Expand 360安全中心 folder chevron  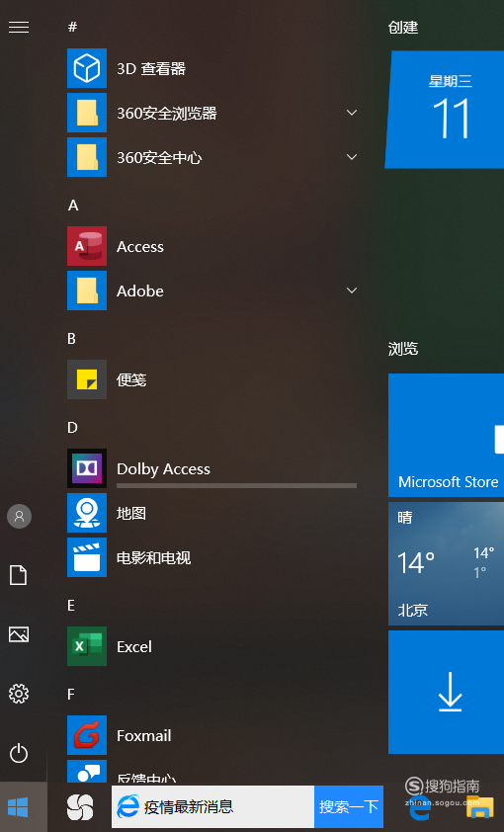[351, 157]
